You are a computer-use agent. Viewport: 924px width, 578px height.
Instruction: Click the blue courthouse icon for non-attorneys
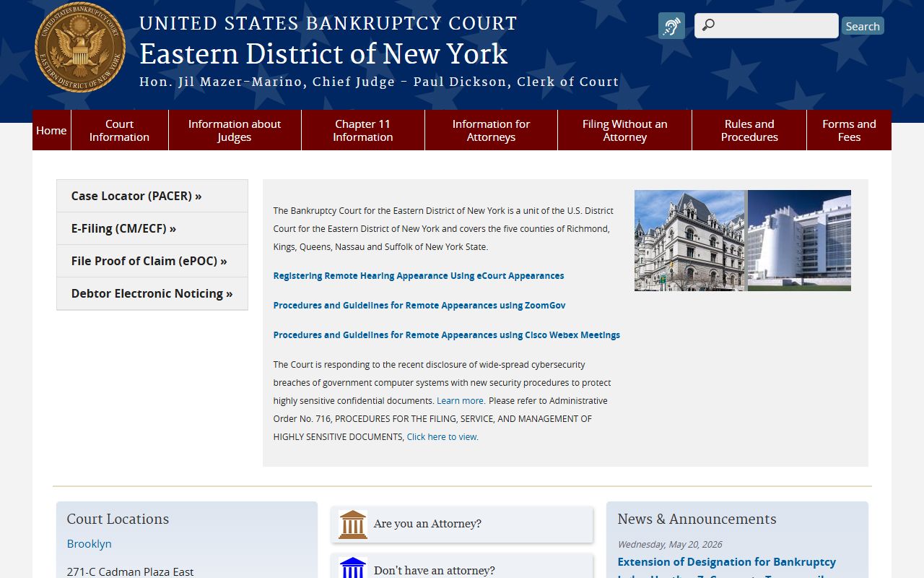(352, 568)
